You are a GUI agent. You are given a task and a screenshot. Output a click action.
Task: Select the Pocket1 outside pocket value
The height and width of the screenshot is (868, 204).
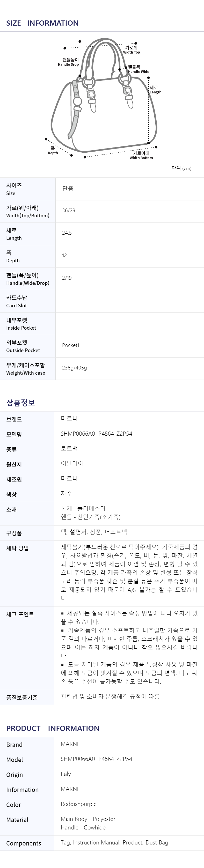[x=70, y=345]
